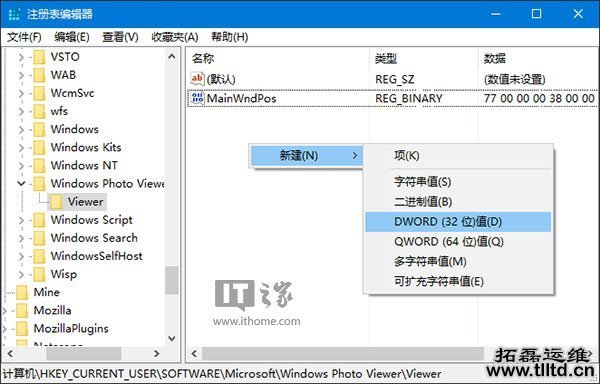Expand the VSTO key
This screenshot has width=600, height=384.
(21, 57)
